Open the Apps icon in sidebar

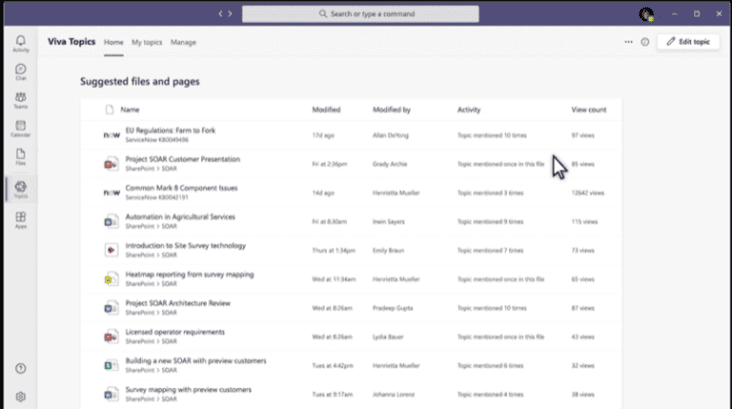tap(21, 218)
